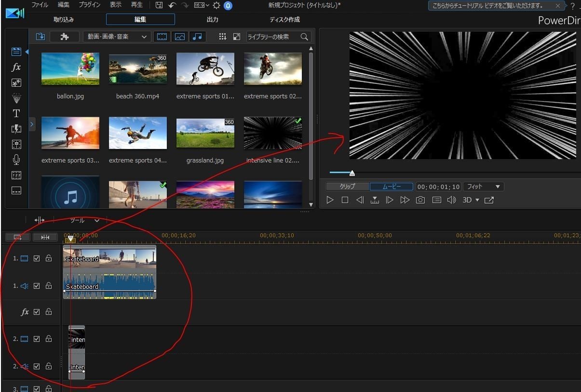Take a snapshot with the camera icon
The height and width of the screenshot is (392, 581).
click(420, 200)
